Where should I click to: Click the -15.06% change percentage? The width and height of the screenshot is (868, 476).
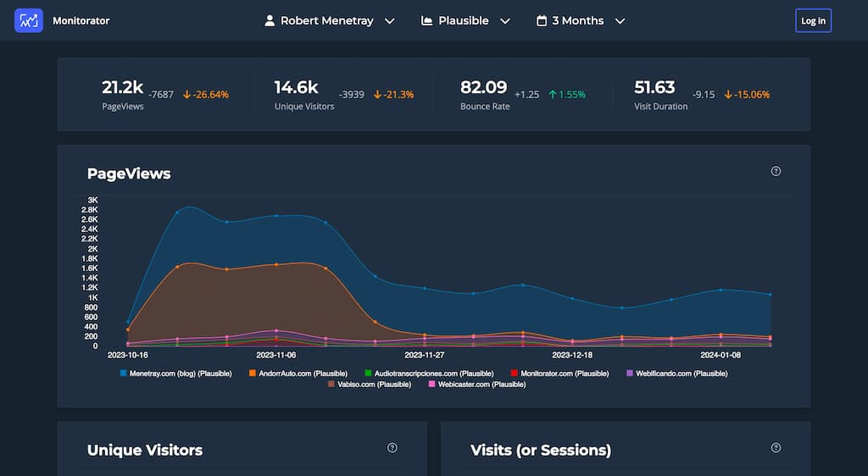point(752,95)
